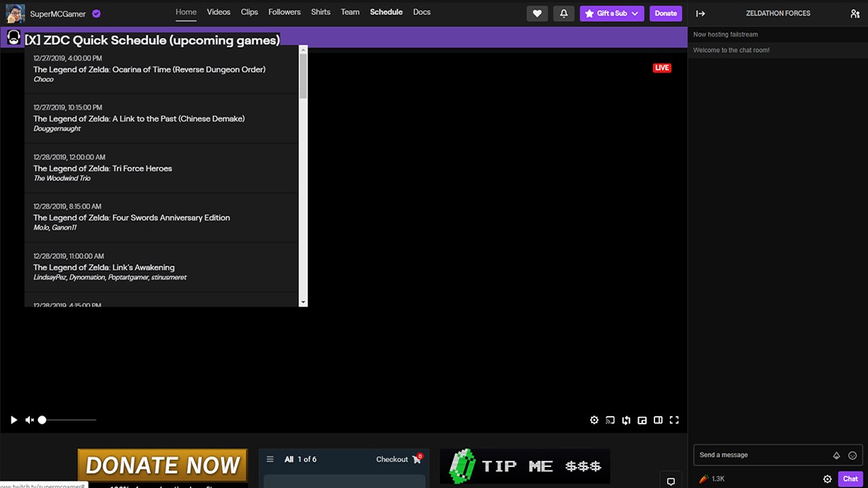Click the Gift a Sub button
Image resolution: width=868 pixels, height=488 pixels.
[612, 14]
